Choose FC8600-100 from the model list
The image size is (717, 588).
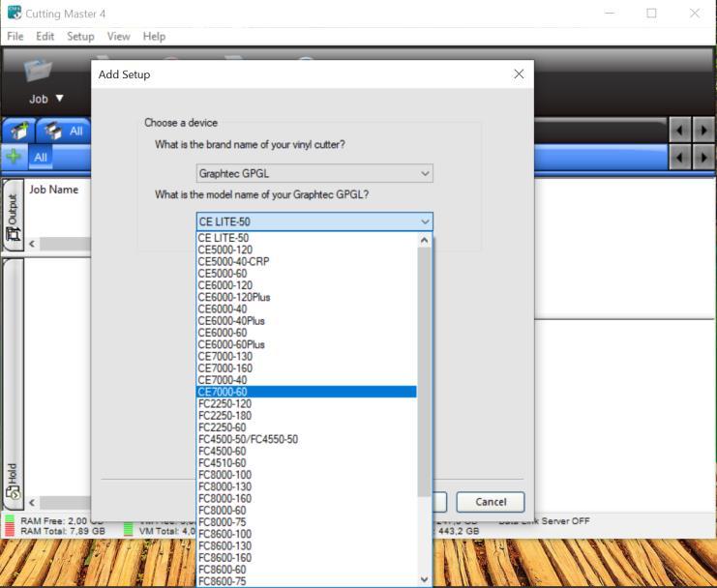(307, 535)
